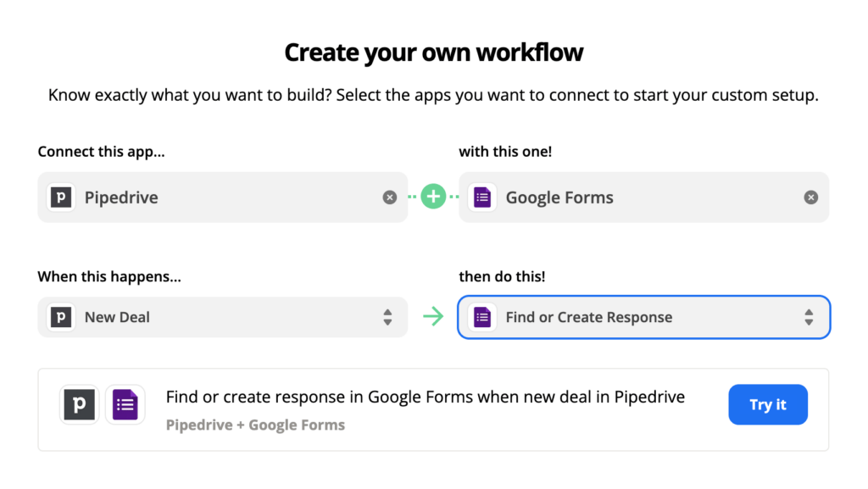Clear the Google Forms app selection
Screen dimensions: 868x489
click(811, 197)
